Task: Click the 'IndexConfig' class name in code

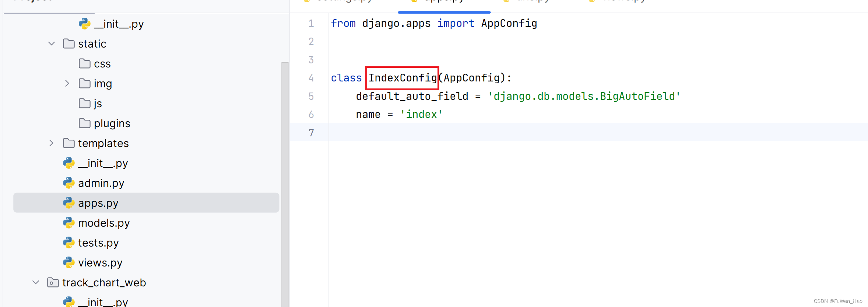Action: tap(403, 78)
